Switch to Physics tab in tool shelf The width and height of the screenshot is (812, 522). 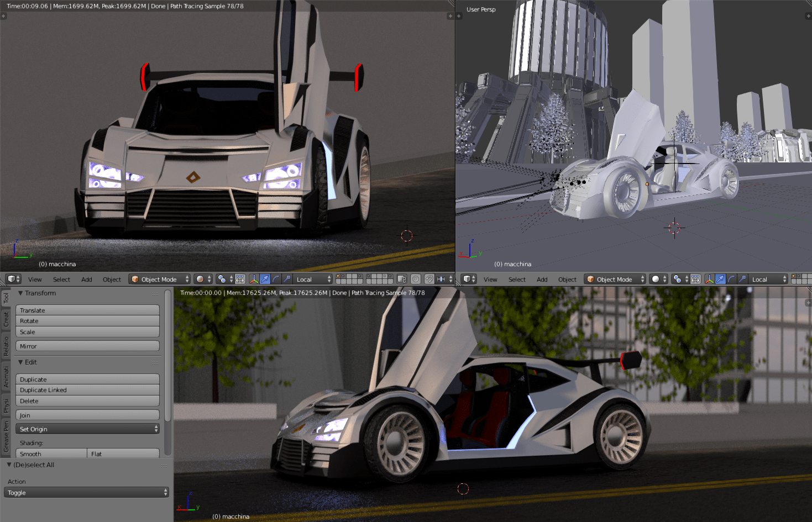(x=6, y=405)
